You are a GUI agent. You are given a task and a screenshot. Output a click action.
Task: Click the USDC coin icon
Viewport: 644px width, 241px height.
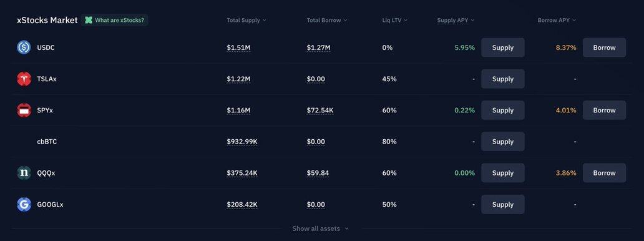(x=24, y=47)
